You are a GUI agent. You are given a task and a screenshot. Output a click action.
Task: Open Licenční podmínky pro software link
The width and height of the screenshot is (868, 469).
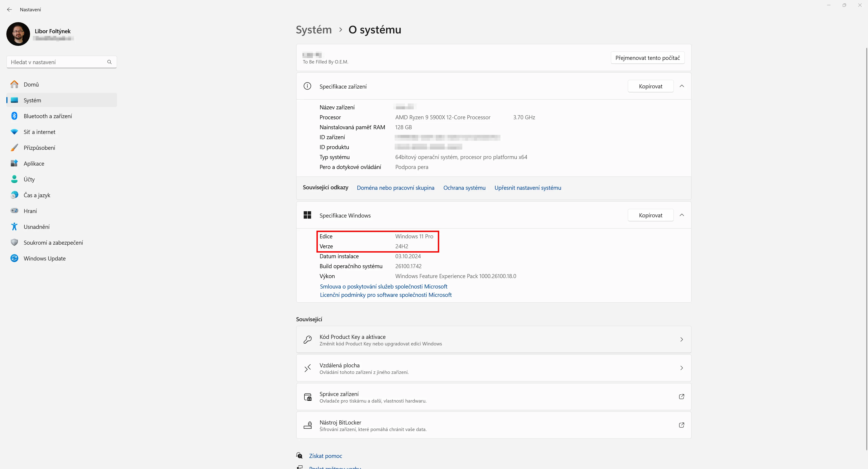click(x=385, y=295)
